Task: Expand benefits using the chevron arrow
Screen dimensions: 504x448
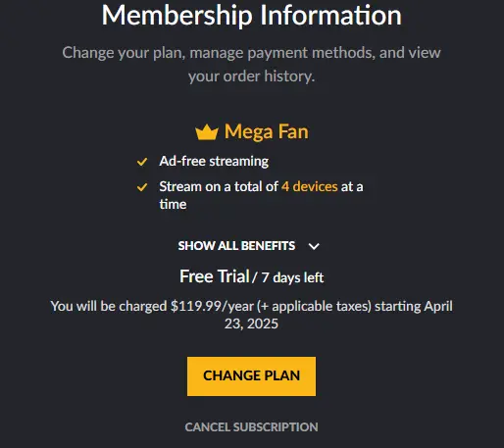Action: (314, 246)
